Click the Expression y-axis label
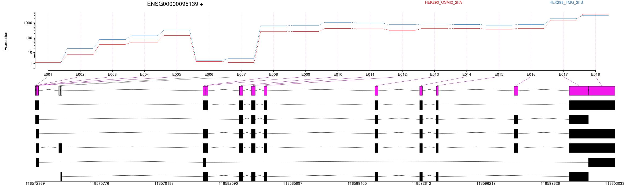The width and height of the screenshot is (644, 188). (x=6, y=41)
